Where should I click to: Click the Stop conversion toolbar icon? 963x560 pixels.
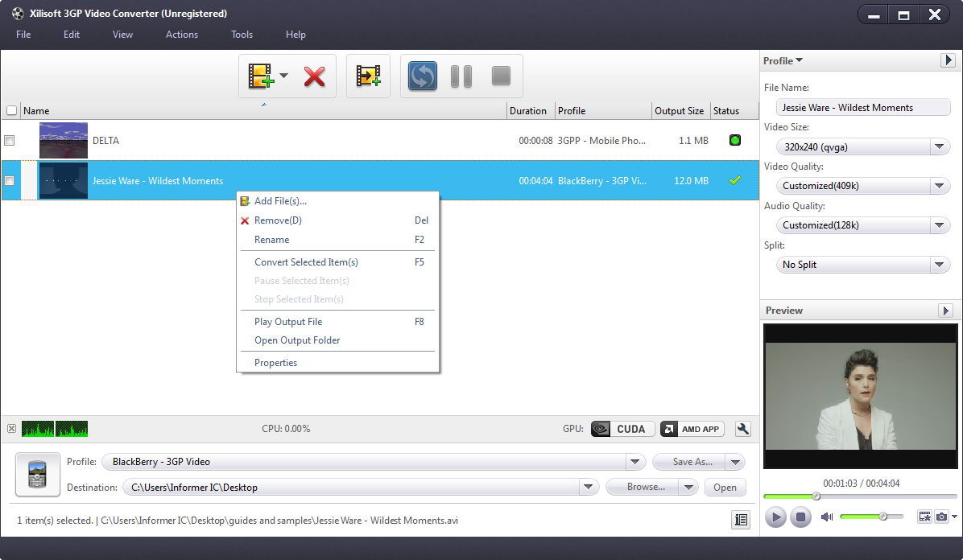coord(500,75)
